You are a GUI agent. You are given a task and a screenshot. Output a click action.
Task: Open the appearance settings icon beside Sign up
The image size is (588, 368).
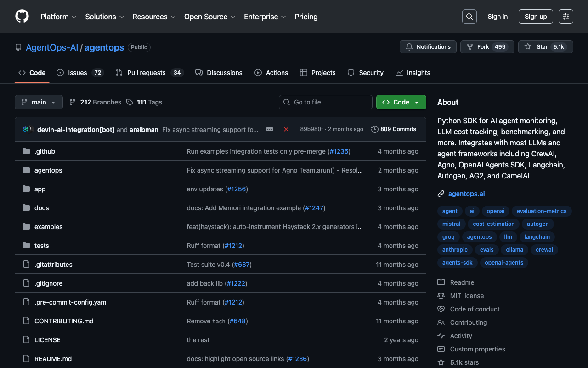coord(565,17)
